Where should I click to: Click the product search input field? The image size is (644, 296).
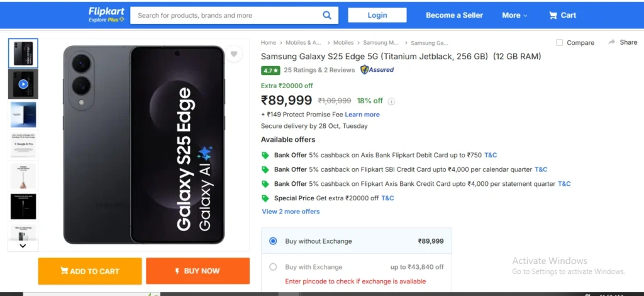point(226,15)
